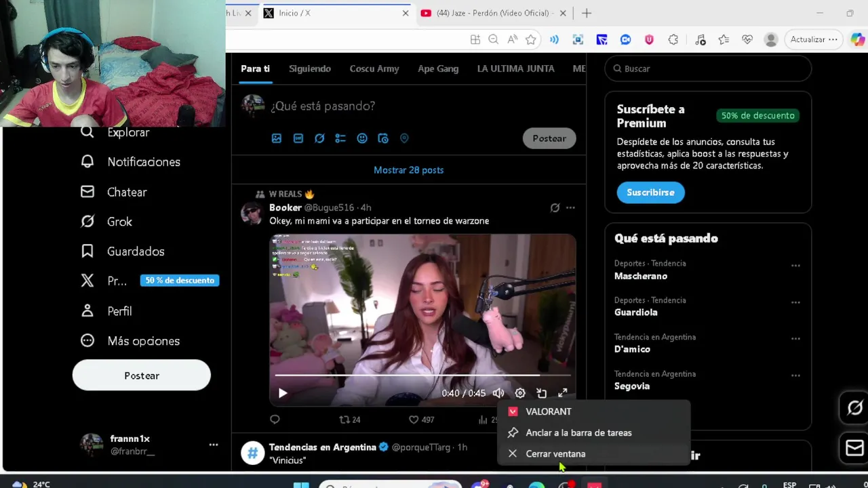Open account switcher dots beside frannn1x
The height and width of the screenshot is (488, 868).
(x=214, y=445)
